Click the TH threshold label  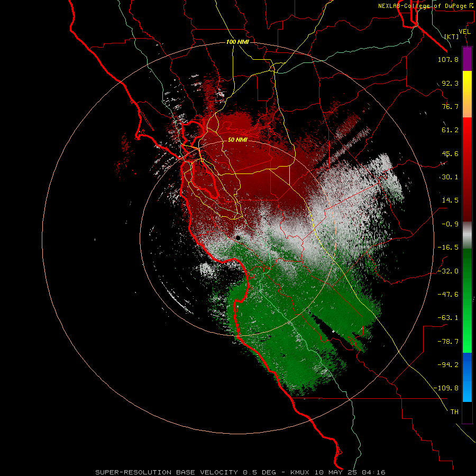click(454, 412)
